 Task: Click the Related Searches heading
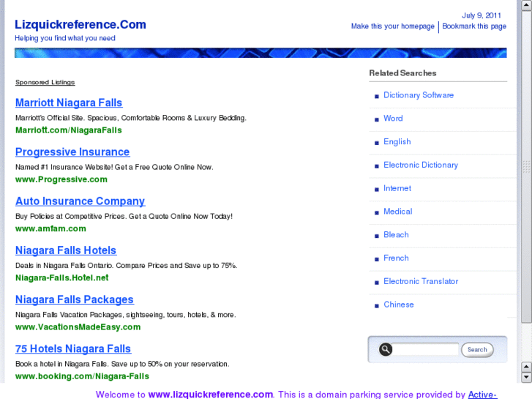pyautogui.click(x=402, y=73)
